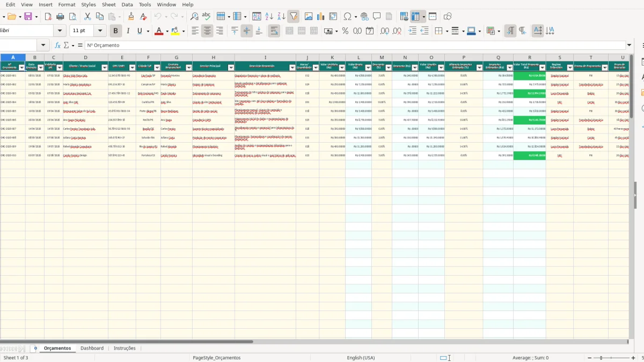644x362 pixels.
Task: Expand the formula bar
Action: click(629, 46)
